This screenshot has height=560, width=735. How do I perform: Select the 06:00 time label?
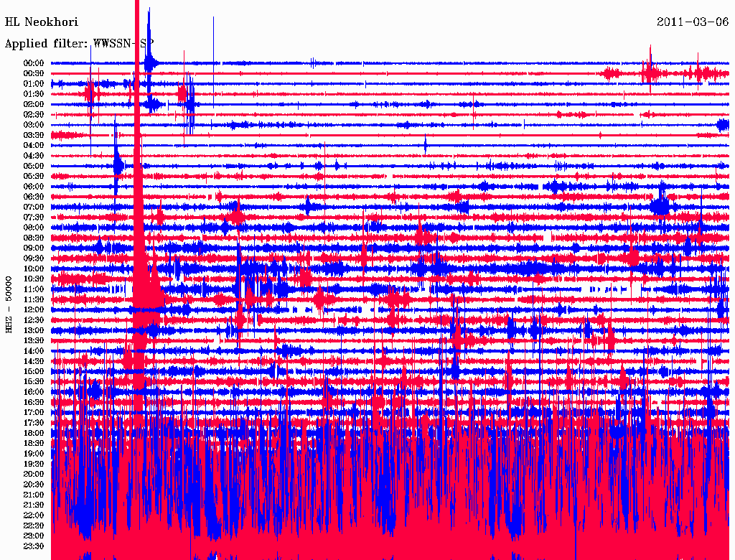pos(34,187)
